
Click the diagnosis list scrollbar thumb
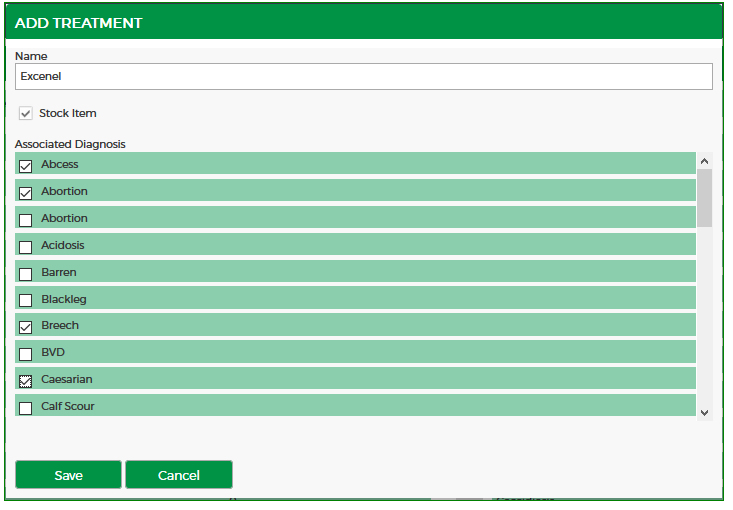click(x=704, y=198)
